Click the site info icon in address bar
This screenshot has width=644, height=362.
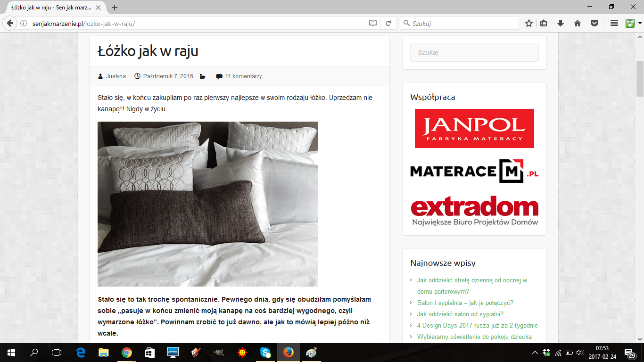click(24, 23)
